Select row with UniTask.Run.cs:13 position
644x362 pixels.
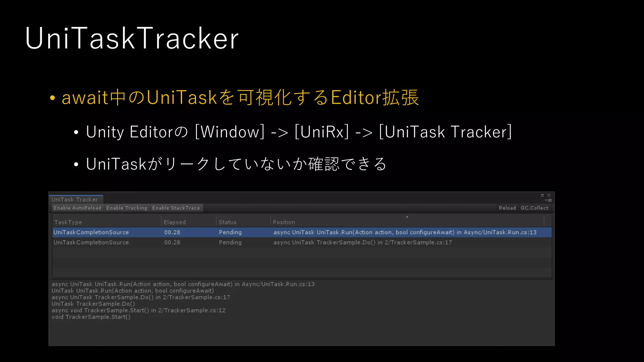pyautogui.click(x=302, y=232)
